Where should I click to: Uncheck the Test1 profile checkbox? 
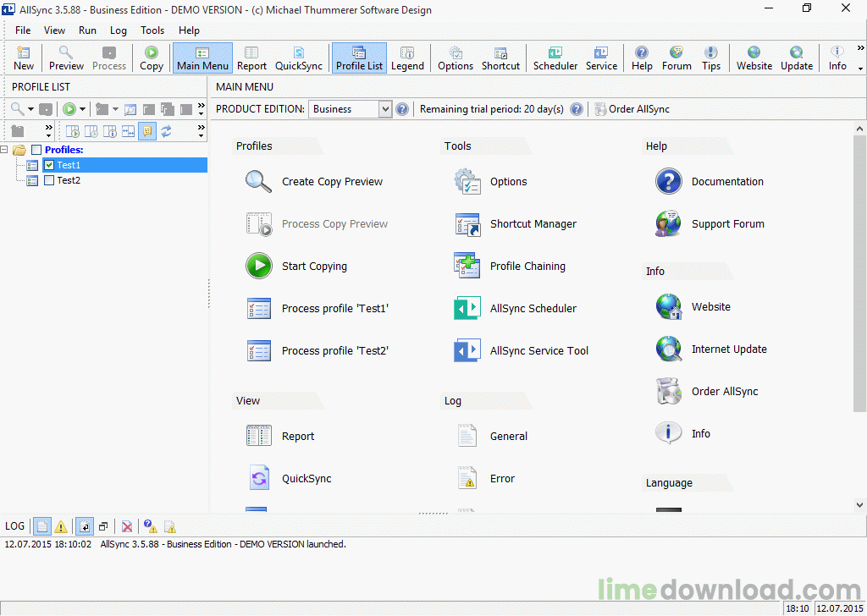(x=49, y=165)
